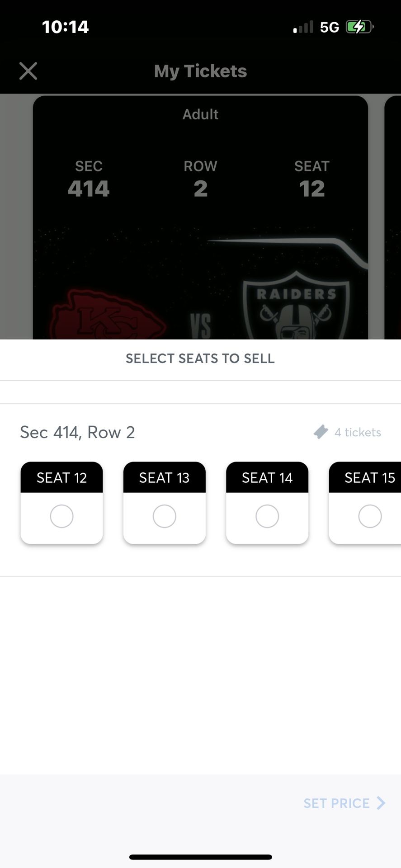Viewport: 401px width, 868px height.
Task: Tap the My Tickets title
Action: (x=200, y=71)
